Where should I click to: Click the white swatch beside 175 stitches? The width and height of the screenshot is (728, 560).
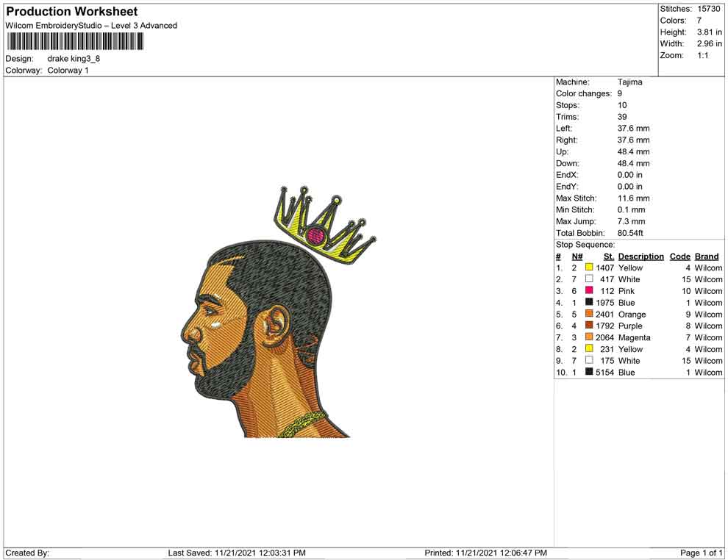[589, 360]
